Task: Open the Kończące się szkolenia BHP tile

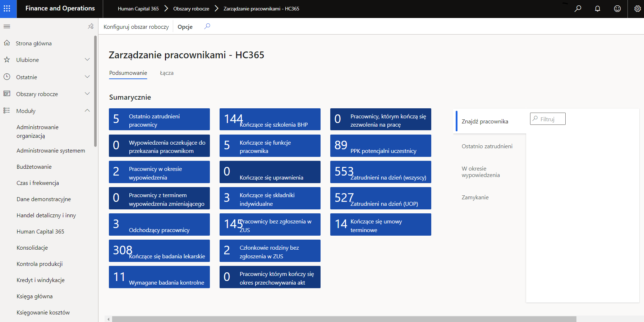Action: pyautogui.click(x=270, y=119)
